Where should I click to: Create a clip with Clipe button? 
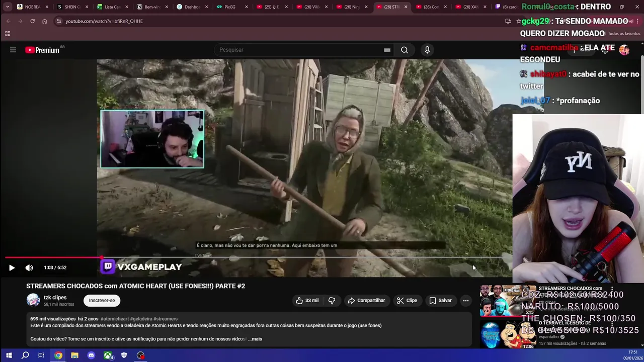tap(407, 300)
